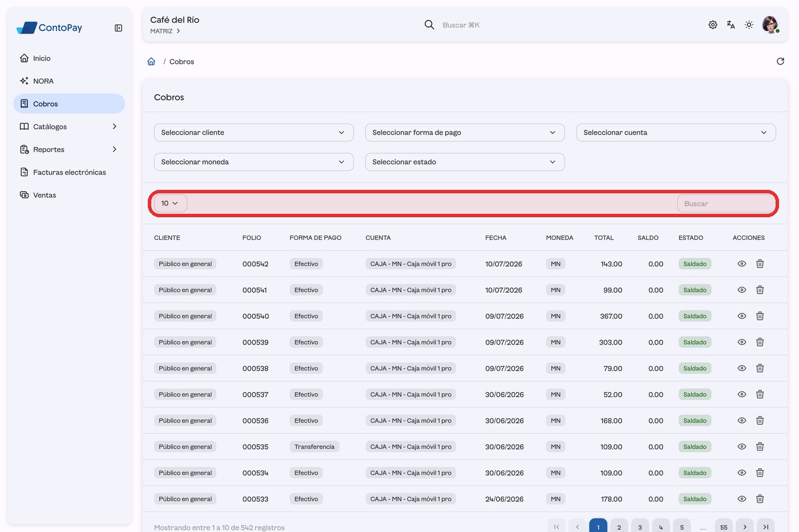Image resolution: width=799 pixels, height=532 pixels.
Task: Open the Seleccionar cliente dropdown
Action: [x=254, y=132]
